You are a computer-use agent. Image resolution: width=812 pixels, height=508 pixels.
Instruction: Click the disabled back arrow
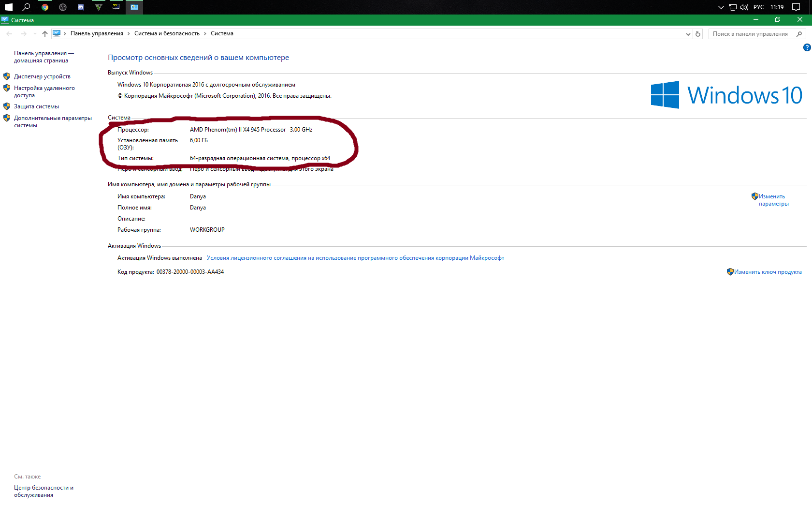(x=9, y=33)
